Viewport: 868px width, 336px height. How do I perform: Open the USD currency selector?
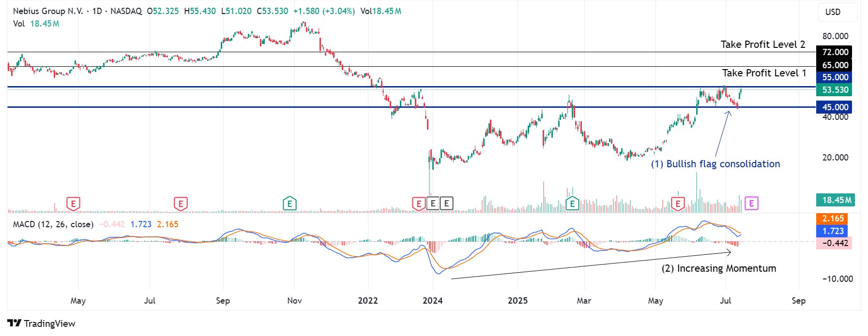838,12
